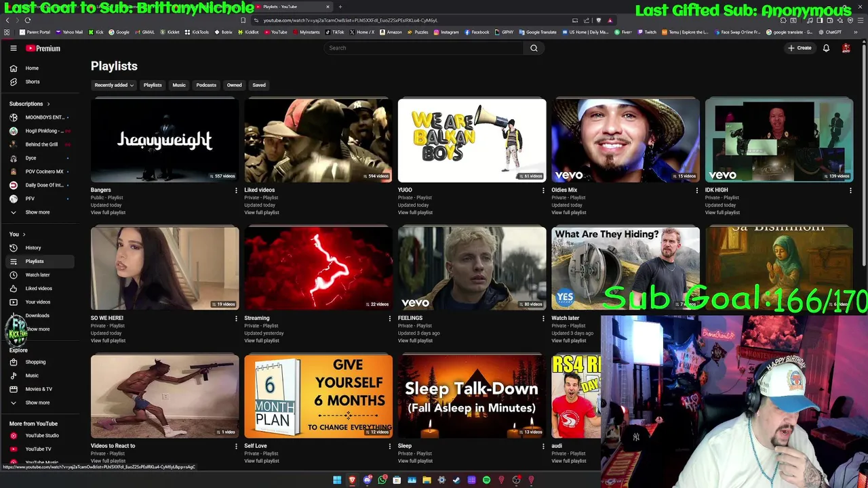Open options menu for Self Love playlist
The height and width of the screenshot is (488, 868).
coord(389,446)
